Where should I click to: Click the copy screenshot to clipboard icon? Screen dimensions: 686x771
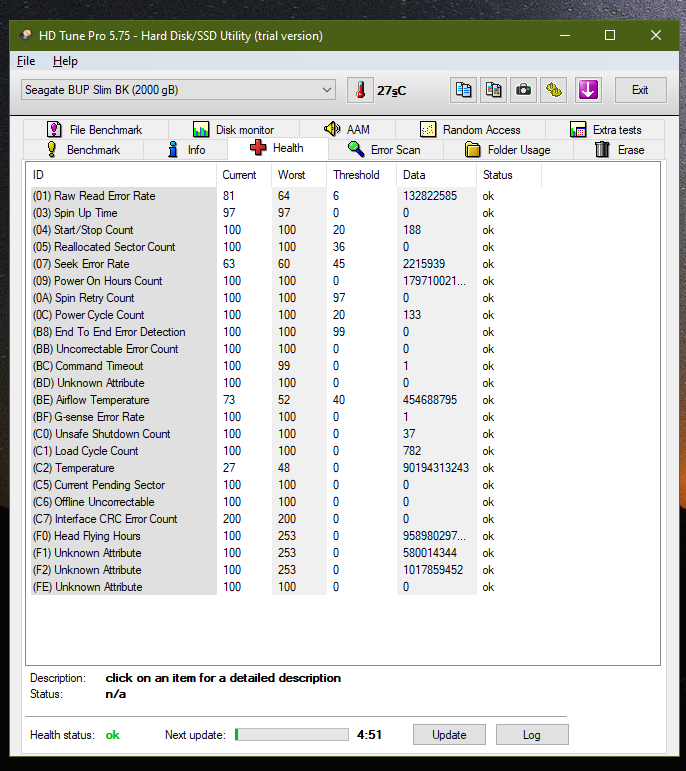493,90
